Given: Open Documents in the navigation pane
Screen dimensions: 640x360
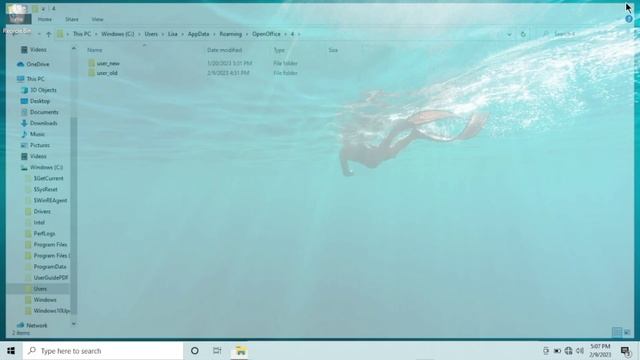Looking at the screenshot, I should click(44, 112).
